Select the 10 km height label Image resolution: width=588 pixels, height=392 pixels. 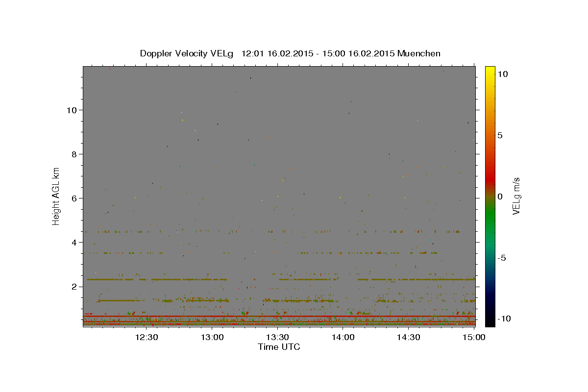click(x=73, y=110)
